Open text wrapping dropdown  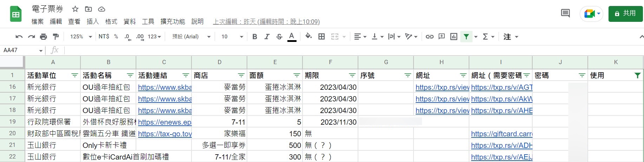click(x=394, y=37)
